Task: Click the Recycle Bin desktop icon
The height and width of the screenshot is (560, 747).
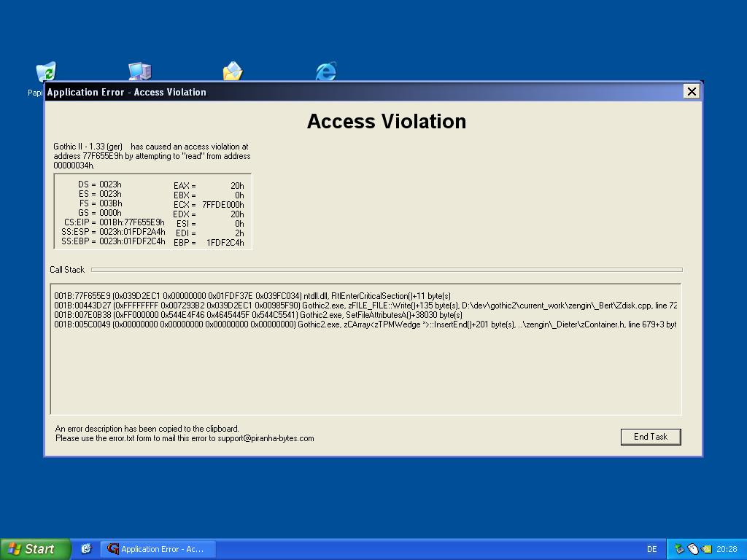Action: (x=46, y=72)
